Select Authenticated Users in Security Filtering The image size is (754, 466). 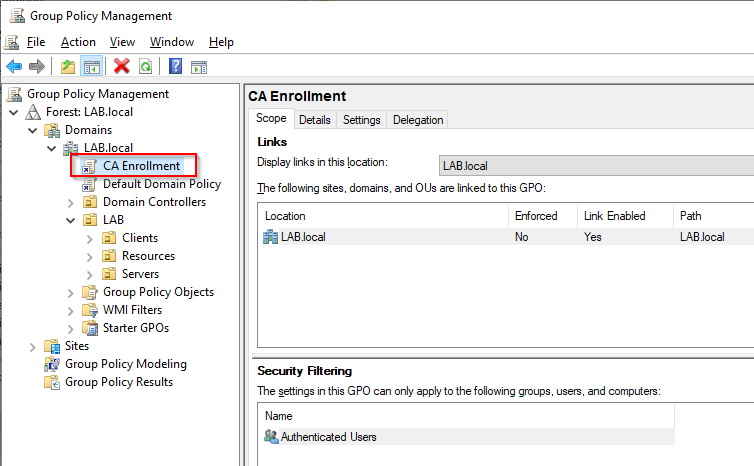pyautogui.click(x=466, y=437)
